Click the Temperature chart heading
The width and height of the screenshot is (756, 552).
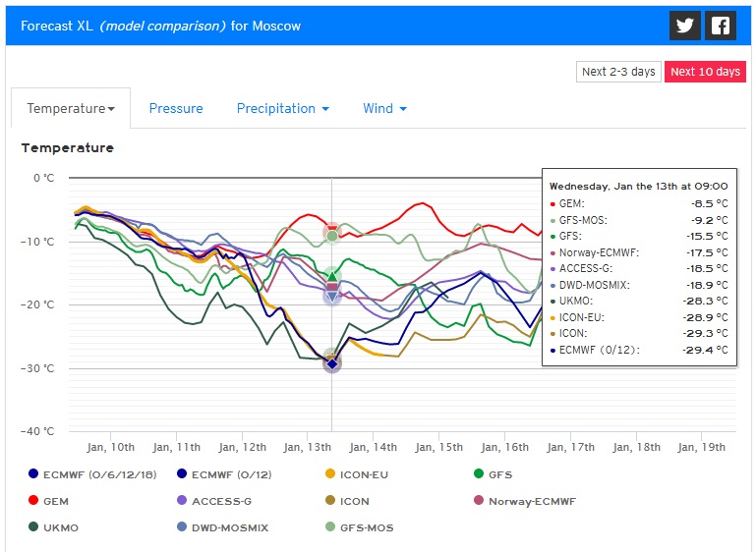[x=68, y=148]
